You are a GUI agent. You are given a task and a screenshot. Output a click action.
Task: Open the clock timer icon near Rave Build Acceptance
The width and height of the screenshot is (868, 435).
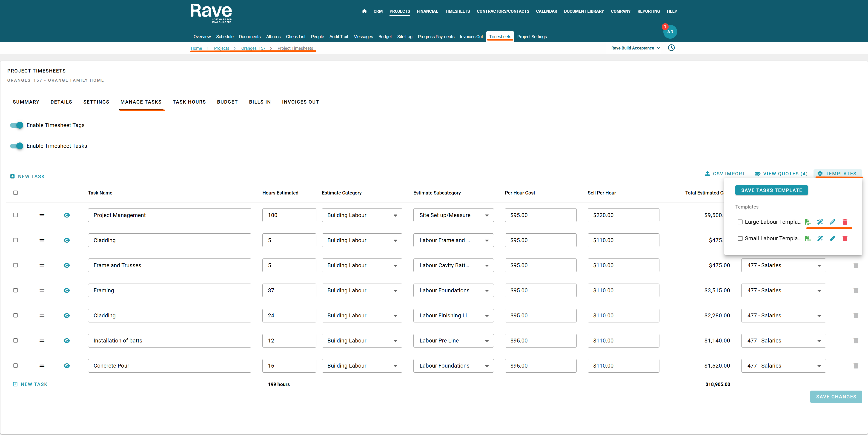pos(671,48)
